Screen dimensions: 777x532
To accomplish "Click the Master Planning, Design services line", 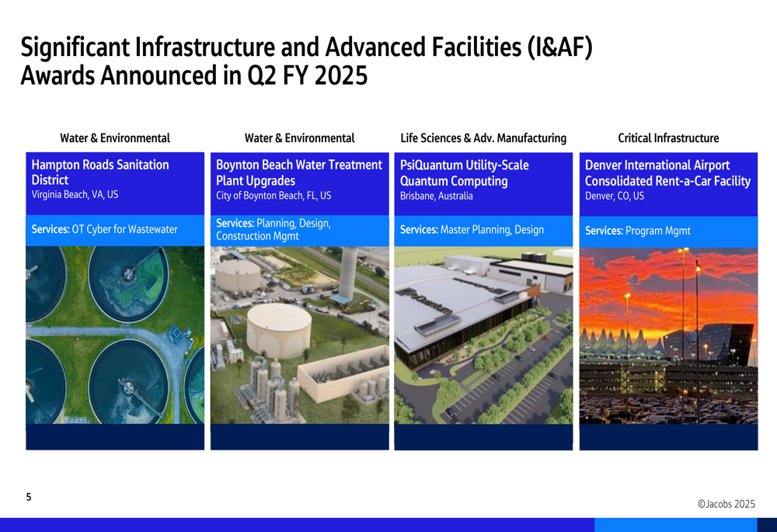I will click(x=472, y=230).
